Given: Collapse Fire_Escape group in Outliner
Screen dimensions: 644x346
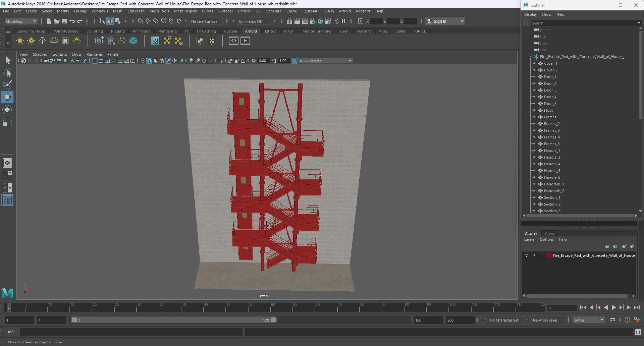Looking at the screenshot, I should pyautogui.click(x=530, y=57).
